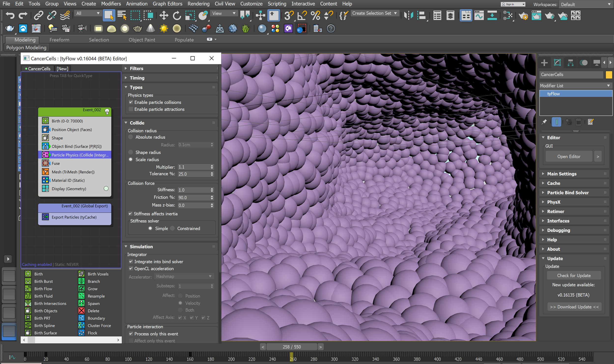Select the Move transform tool
Viewport: 614px width, 364px height.
tap(164, 15)
